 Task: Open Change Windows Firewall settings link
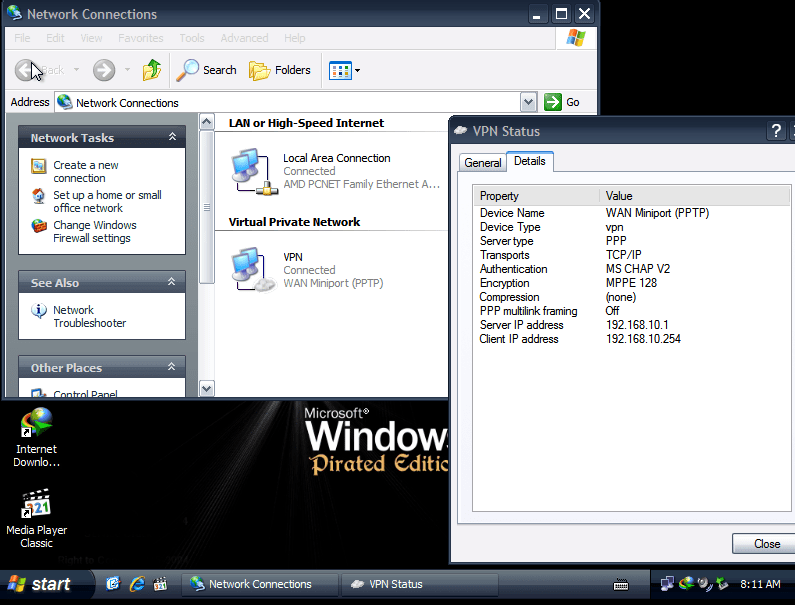click(x=95, y=231)
